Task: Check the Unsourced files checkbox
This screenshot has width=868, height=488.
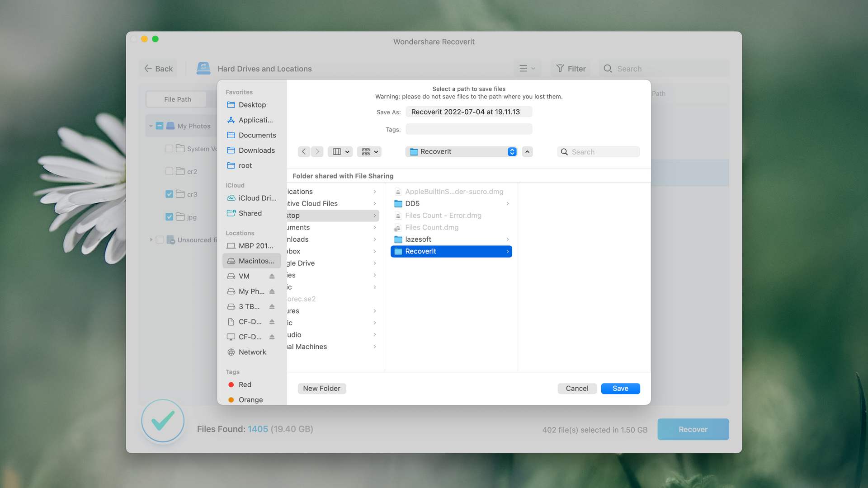Action: point(160,239)
